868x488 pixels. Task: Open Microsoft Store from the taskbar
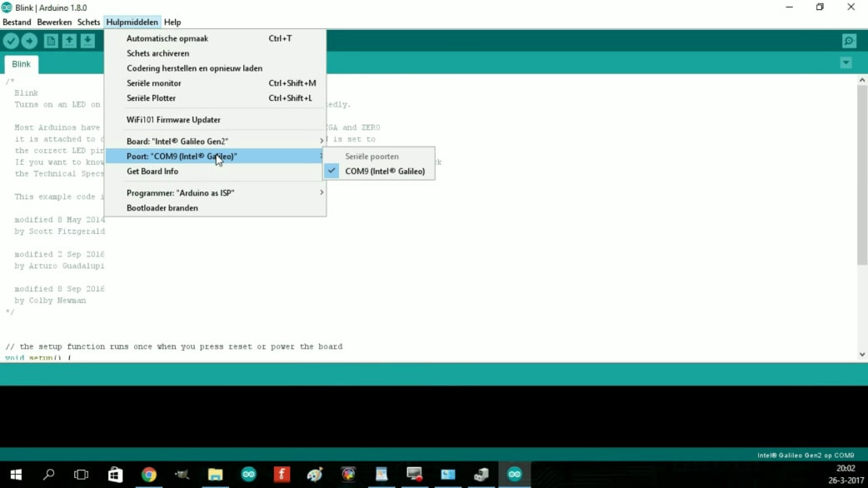(115, 474)
